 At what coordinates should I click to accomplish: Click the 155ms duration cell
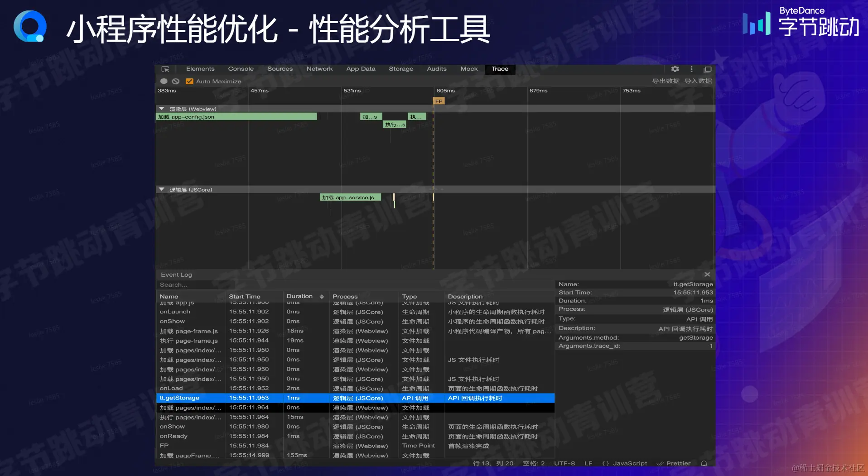pyautogui.click(x=297, y=455)
